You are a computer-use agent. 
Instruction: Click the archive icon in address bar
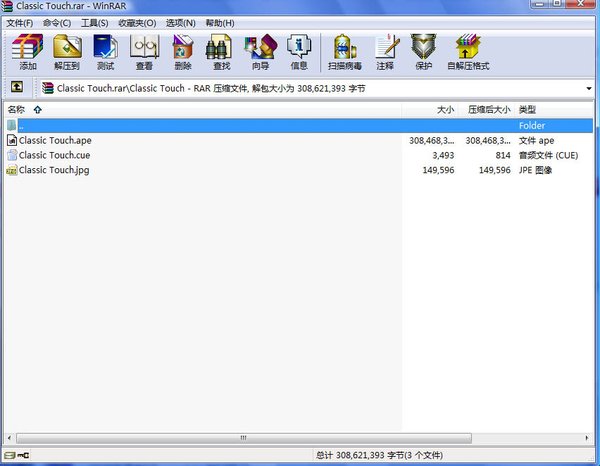pyautogui.click(x=48, y=88)
